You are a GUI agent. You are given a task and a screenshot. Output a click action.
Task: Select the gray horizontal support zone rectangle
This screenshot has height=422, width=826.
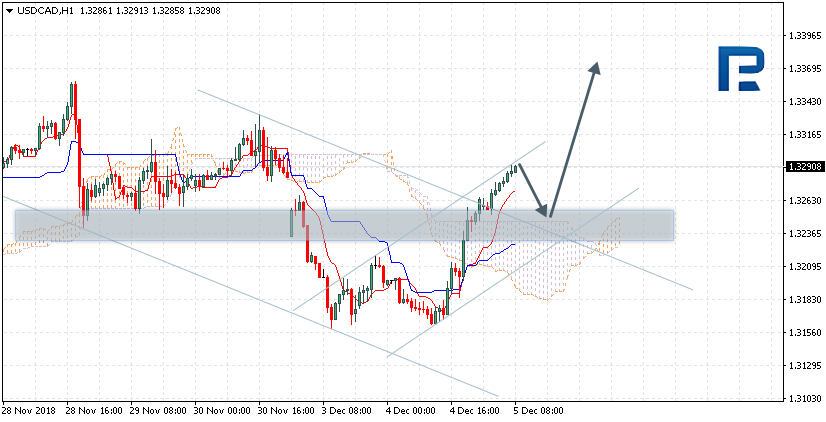point(200,225)
